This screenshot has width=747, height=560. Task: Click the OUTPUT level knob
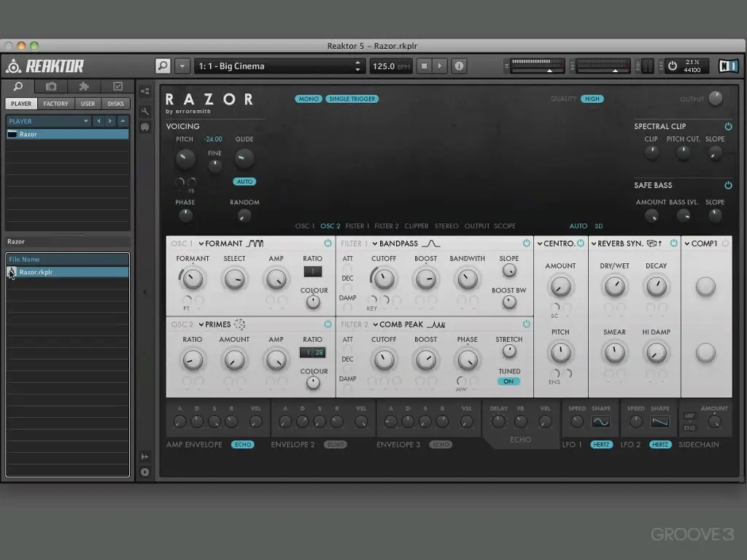pos(716,98)
